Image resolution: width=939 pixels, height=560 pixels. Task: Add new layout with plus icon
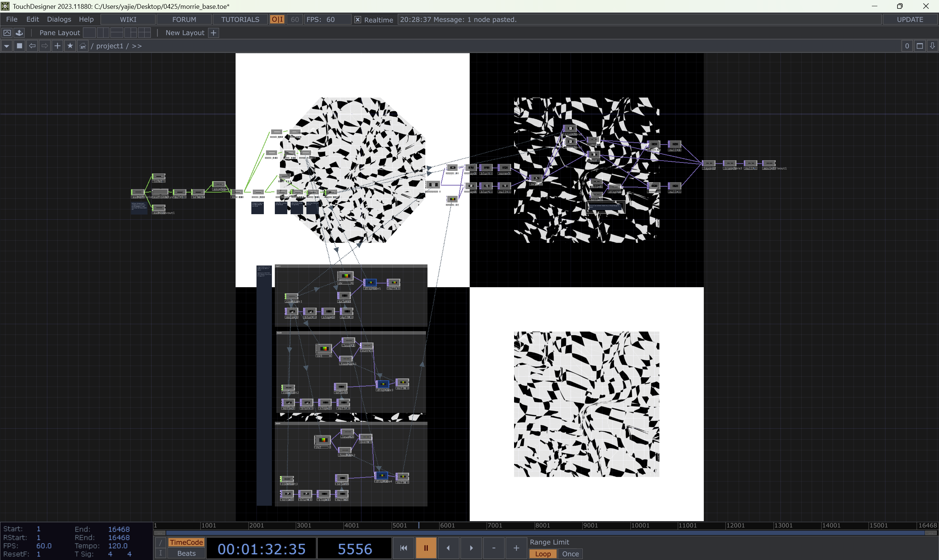click(213, 33)
